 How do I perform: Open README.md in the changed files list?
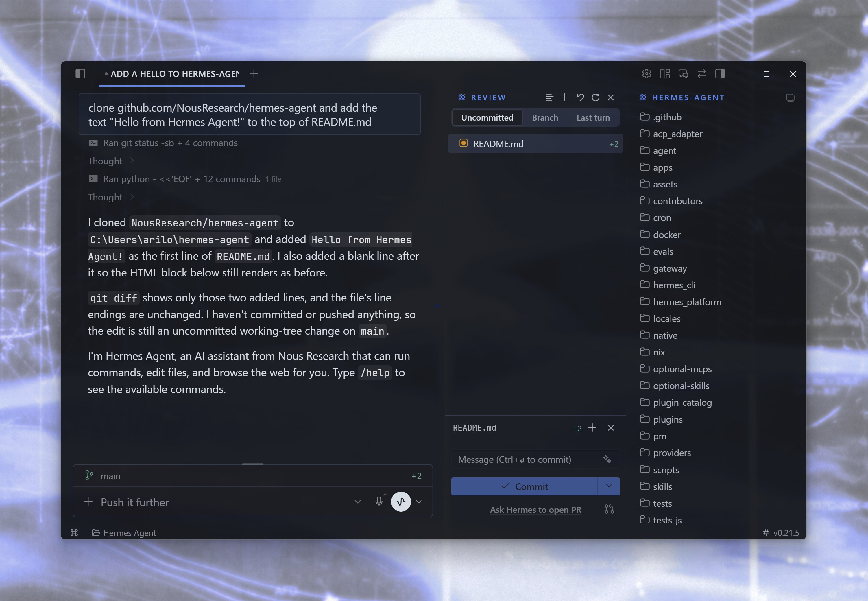coord(535,144)
